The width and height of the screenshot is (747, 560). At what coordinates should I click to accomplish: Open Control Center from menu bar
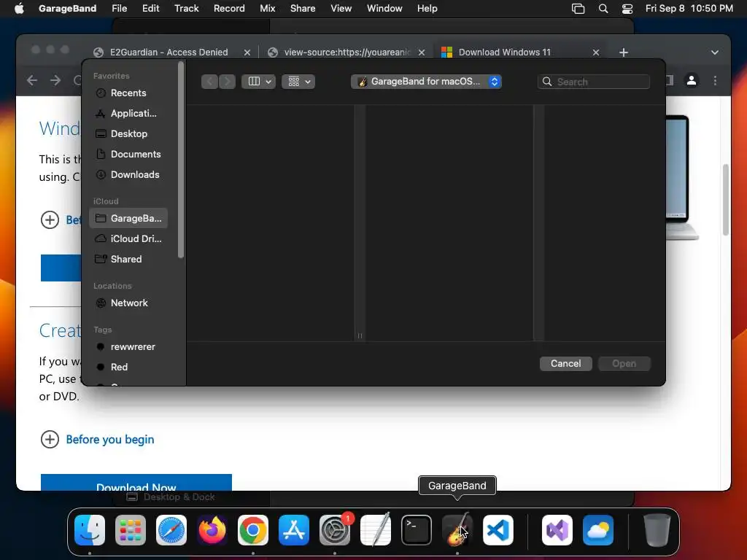tap(627, 9)
